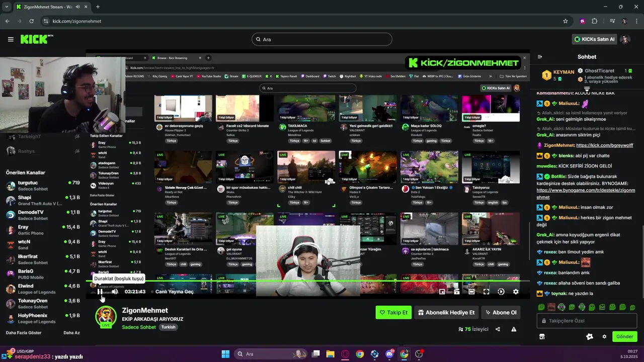This screenshot has width=644, height=362.
Task: Mute tab audio icon on ZigonMehmet tab
Action: [77, 7]
